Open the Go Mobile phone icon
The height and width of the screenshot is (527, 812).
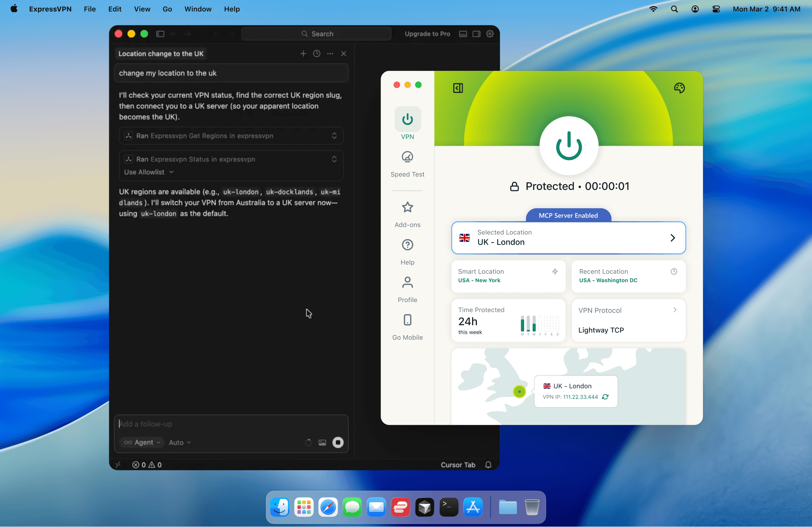(407, 320)
